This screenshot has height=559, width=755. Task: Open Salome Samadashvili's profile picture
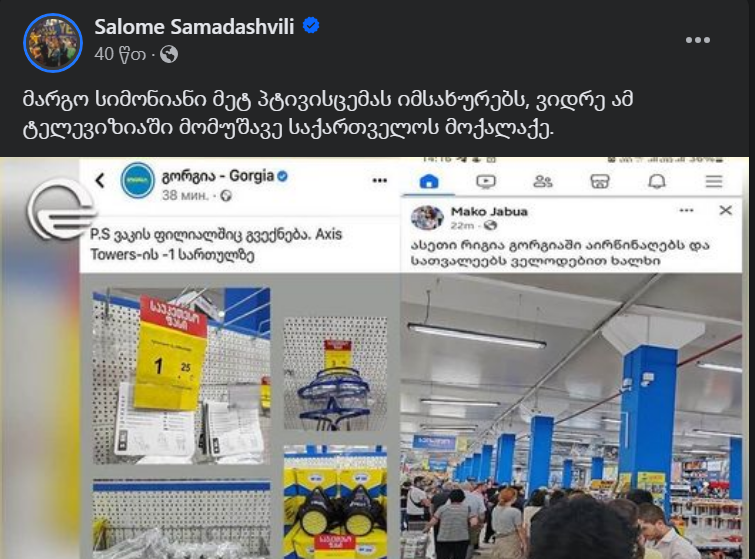(53, 43)
